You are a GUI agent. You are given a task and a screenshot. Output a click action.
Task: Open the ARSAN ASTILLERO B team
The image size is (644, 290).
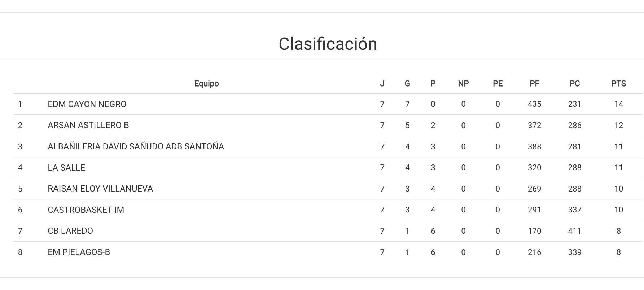(x=88, y=125)
